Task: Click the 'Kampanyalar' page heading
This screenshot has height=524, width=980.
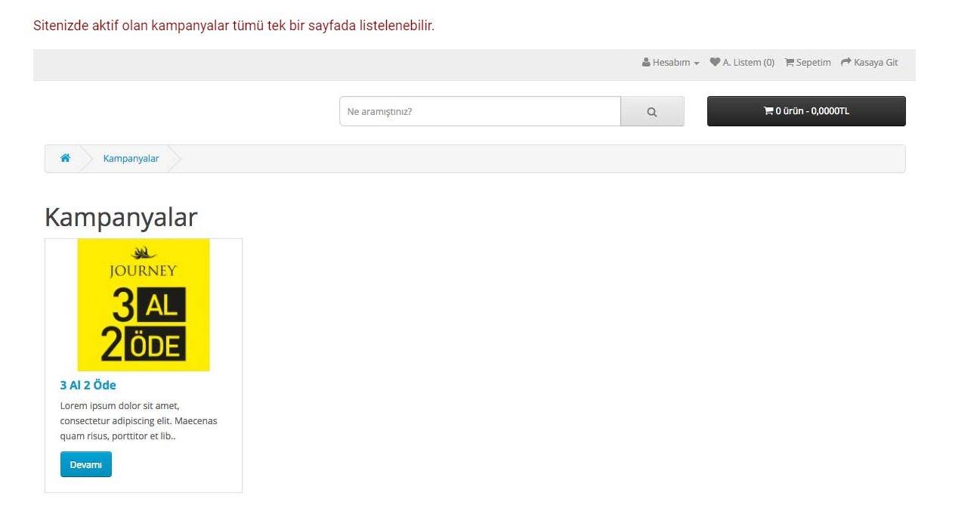Action: click(121, 217)
